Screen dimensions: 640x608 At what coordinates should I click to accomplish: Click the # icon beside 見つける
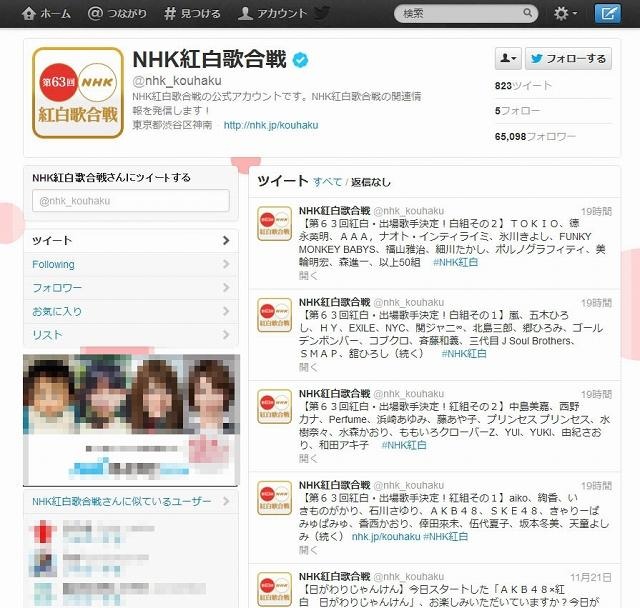pyautogui.click(x=169, y=13)
